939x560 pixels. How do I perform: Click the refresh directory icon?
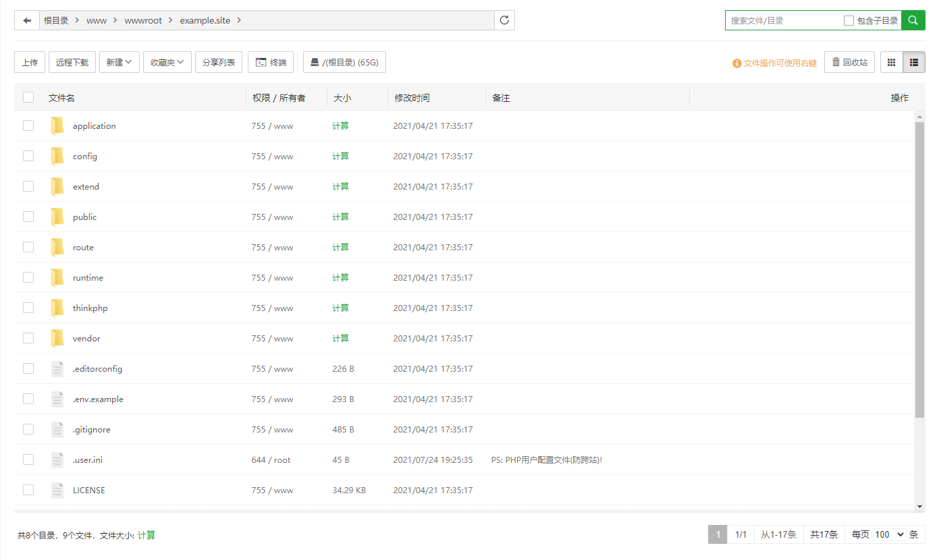point(504,20)
